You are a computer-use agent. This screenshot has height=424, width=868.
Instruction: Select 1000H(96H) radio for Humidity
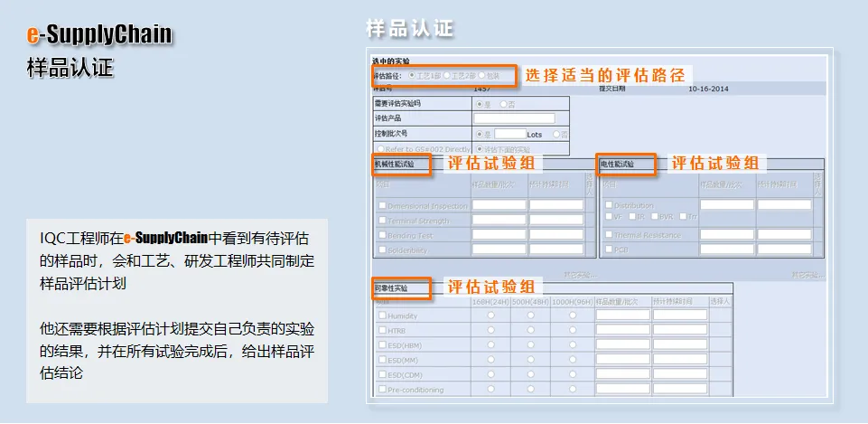573,316
